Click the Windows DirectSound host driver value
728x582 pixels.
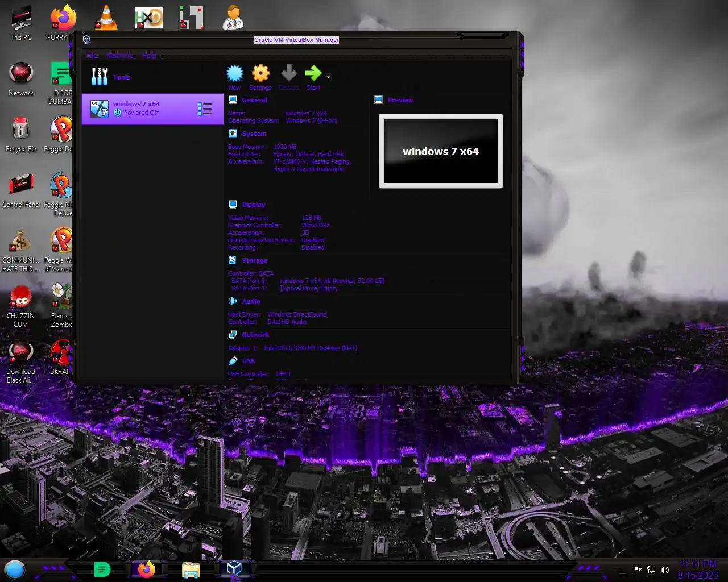297,314
